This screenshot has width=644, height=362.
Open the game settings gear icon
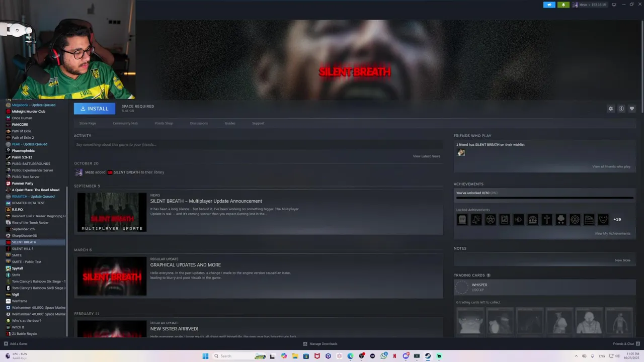tap(611, 109)
